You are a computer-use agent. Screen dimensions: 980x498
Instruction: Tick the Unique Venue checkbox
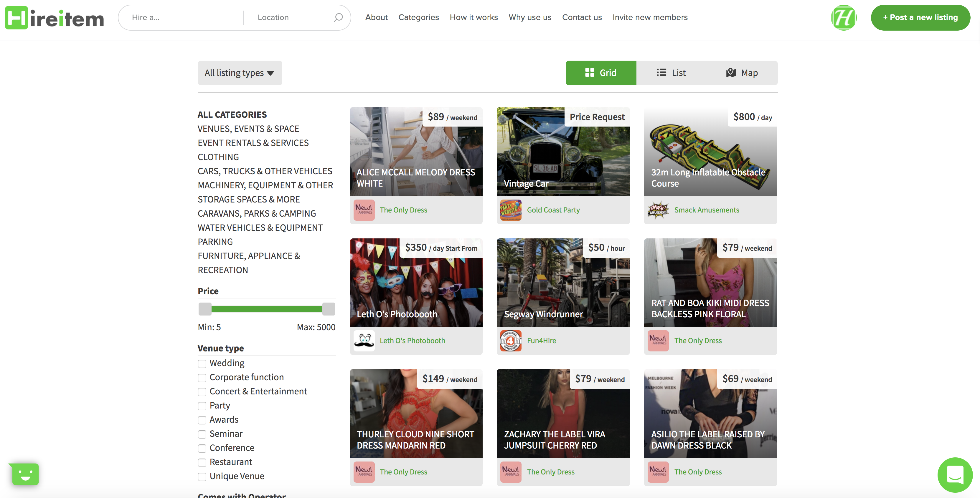(x=202, y=476)
